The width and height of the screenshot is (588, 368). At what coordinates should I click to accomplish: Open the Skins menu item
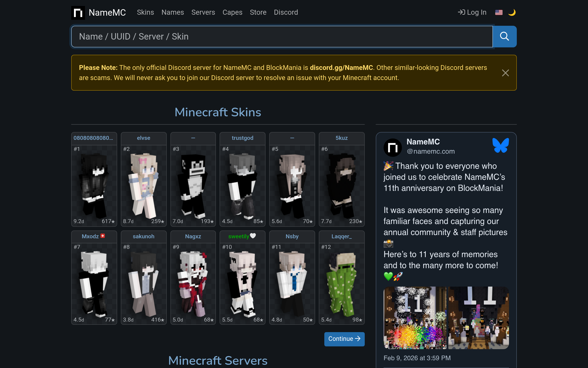click(x=145, y=12)
